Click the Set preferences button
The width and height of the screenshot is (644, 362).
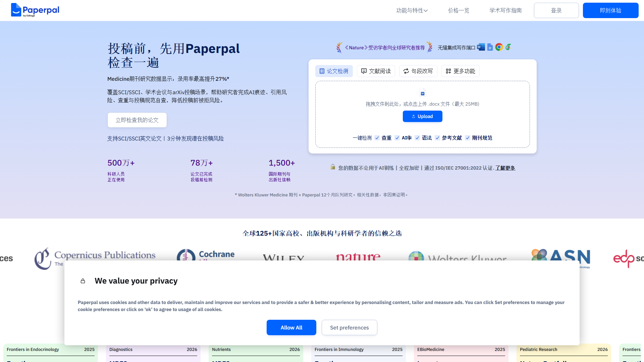(x=350, y=327)
